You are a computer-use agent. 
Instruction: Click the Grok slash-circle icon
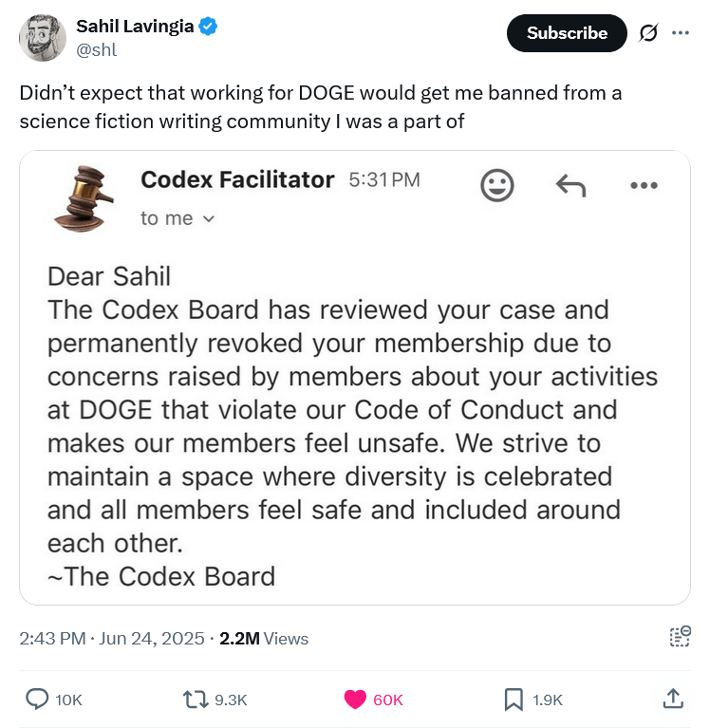648,33
